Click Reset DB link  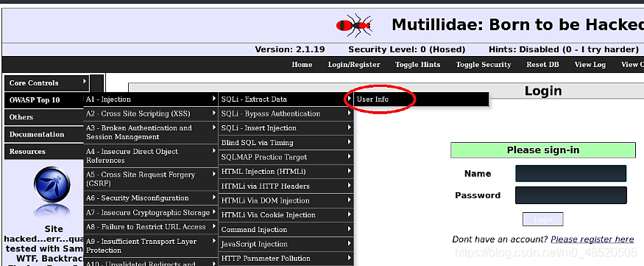tap(542, 65)
